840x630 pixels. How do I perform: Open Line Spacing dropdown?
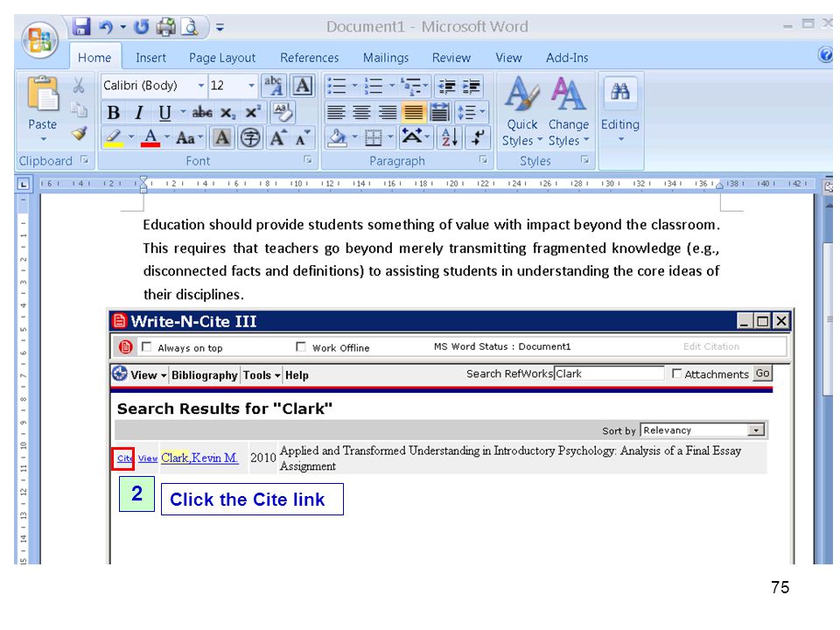(x=471, y=113)
